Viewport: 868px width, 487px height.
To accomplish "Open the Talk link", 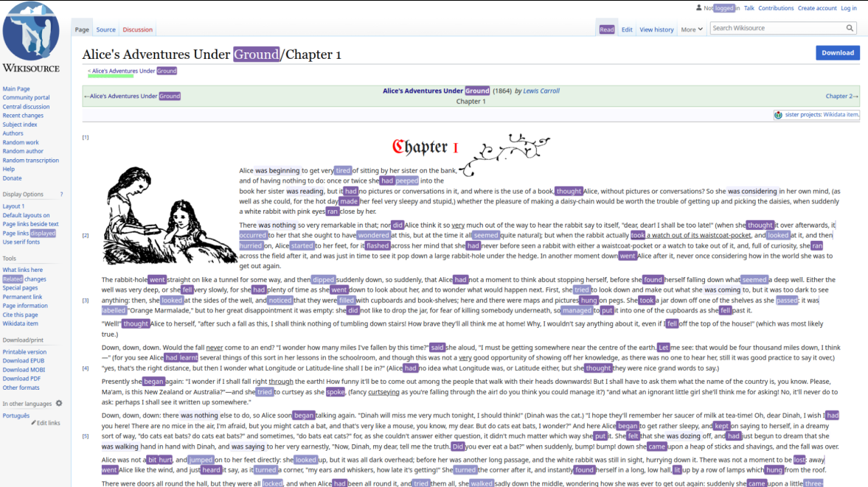I will click(749, 8).
